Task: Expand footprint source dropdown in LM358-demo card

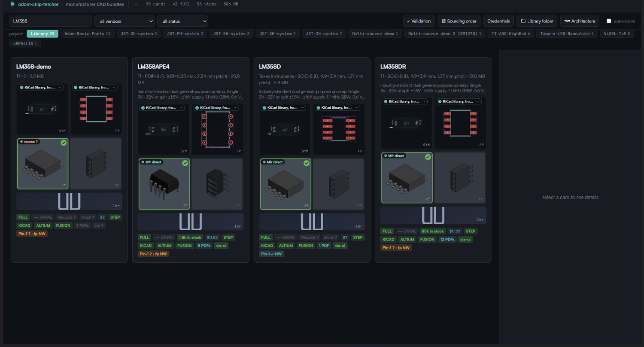Action: click(x=94, y=88)
